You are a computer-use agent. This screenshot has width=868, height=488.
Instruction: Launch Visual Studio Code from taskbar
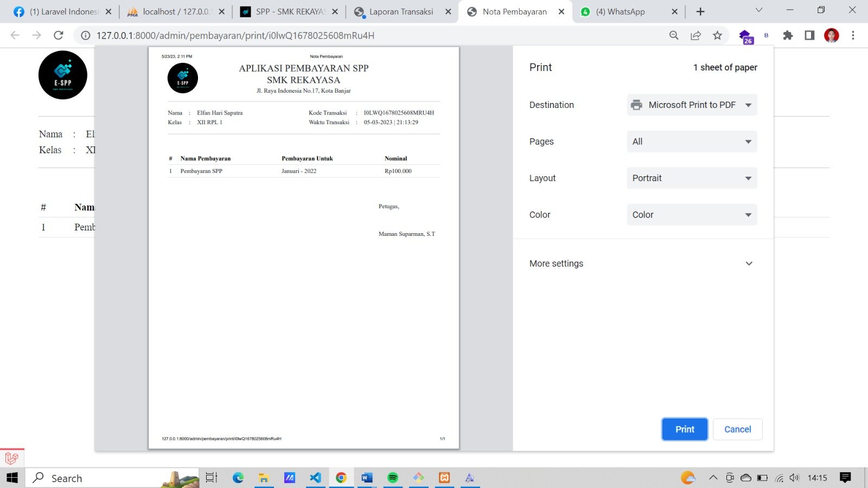tap(315, 478)
